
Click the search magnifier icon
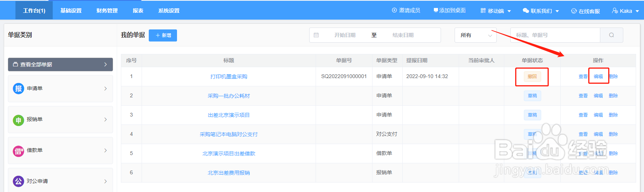(x=612, y=35)
